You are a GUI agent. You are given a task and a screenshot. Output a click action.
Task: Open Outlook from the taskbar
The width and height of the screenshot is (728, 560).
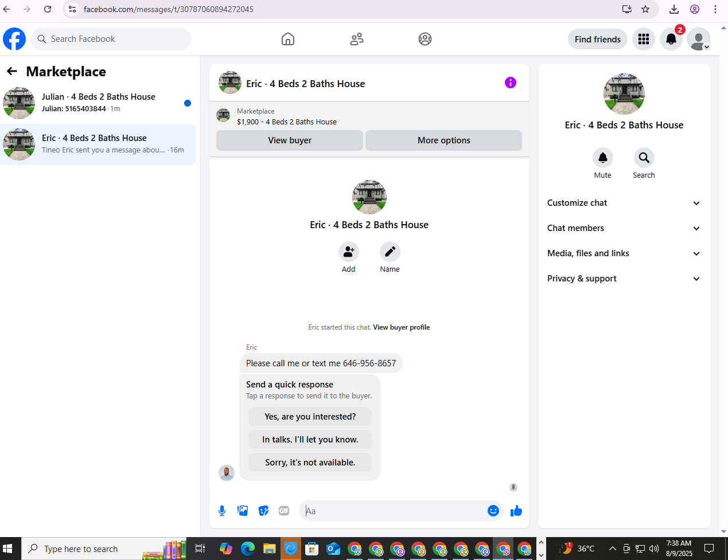[x=333, y=549]
